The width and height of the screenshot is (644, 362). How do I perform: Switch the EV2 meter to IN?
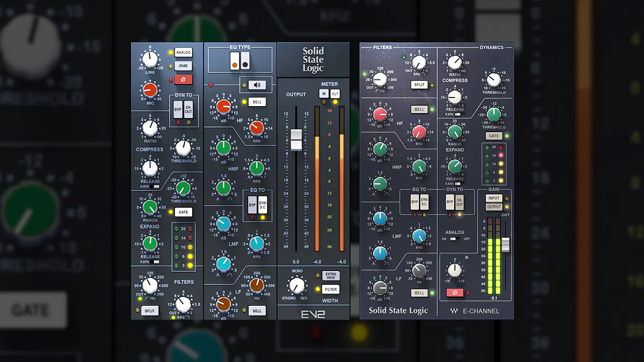(x=324, y=94)
